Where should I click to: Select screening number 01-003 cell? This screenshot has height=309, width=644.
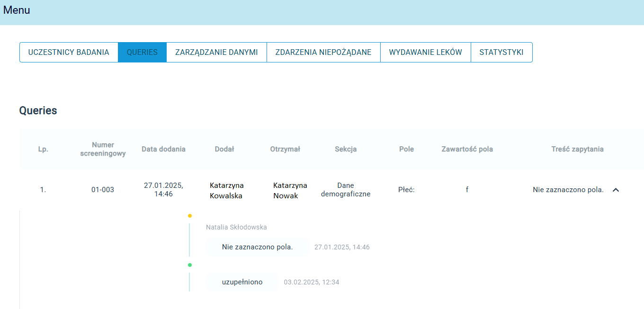tap(103, 190)
